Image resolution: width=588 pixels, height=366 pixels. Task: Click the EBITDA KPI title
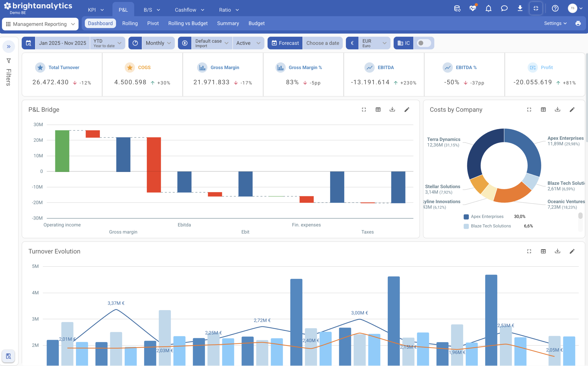click(x=386, y=68)
